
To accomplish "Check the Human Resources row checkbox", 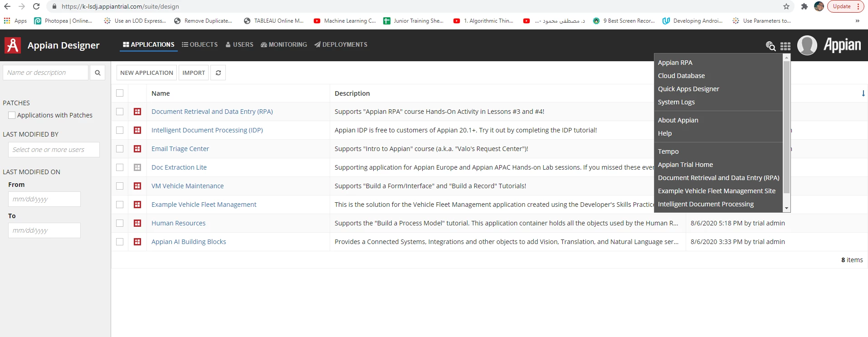I will coord(120,223).
